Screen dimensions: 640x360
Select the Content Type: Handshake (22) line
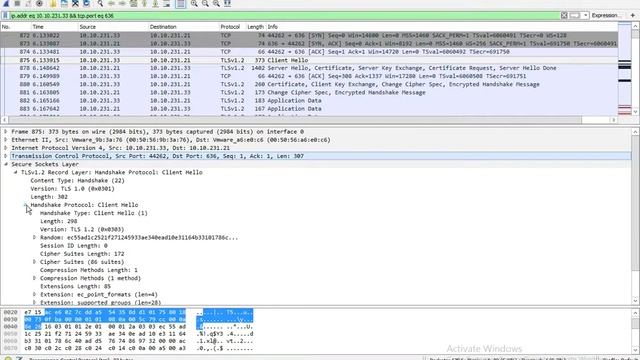pos(78,180)
